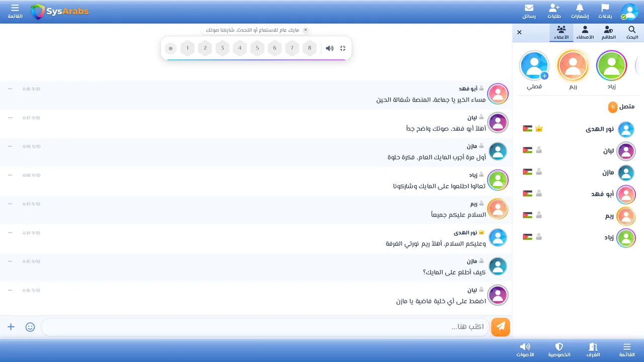Send the message with the orange paper-plane button
This screenshot has height=362, width=644.
tap(501, 327)
